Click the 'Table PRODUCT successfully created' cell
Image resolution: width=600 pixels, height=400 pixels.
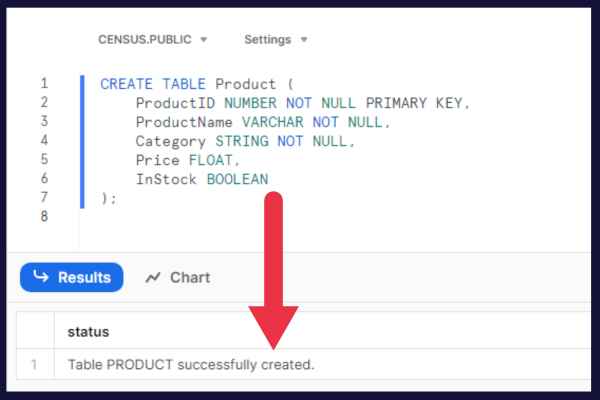click(191, 364)
